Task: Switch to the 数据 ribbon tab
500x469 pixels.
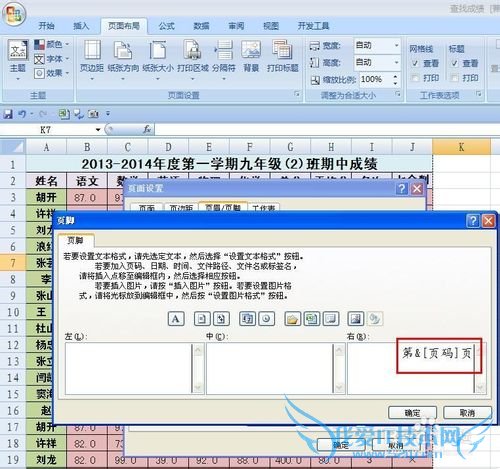Action: point(201,26)
